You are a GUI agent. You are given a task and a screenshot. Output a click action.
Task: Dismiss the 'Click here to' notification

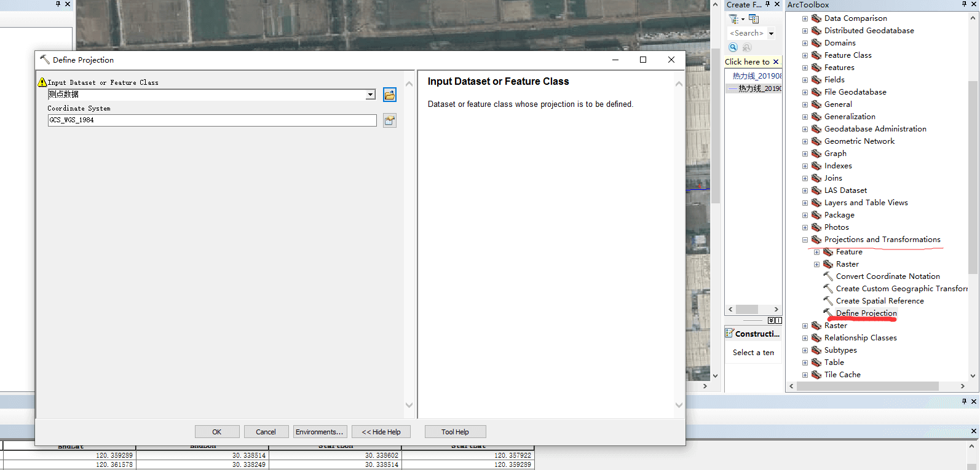pyautogui.click(x=776, y=62)
